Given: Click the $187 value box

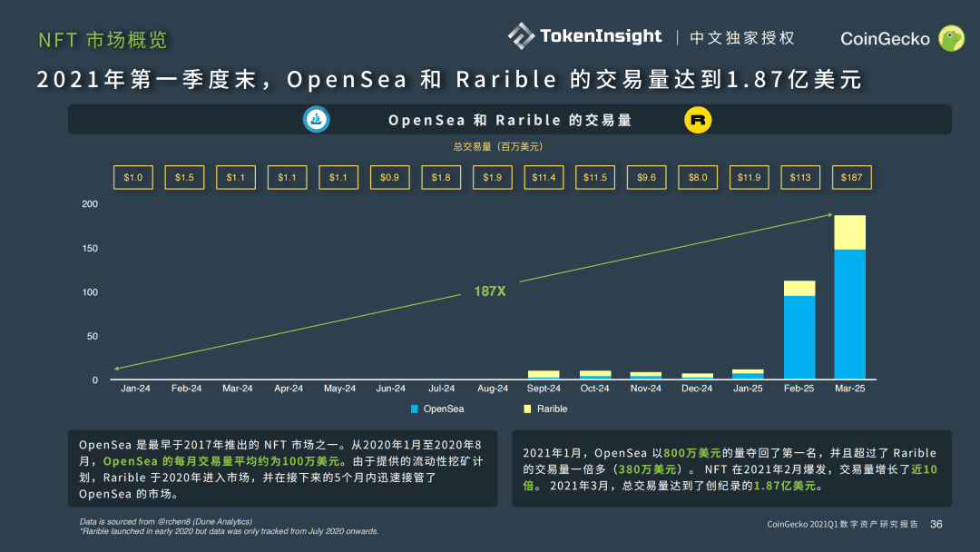Looking at the screenshot, I should [851, 178].
